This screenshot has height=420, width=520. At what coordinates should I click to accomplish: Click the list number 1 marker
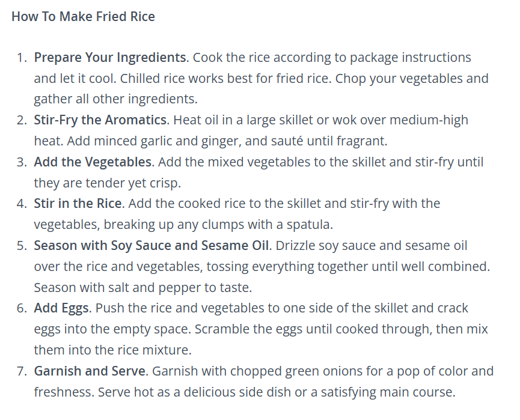22,58
